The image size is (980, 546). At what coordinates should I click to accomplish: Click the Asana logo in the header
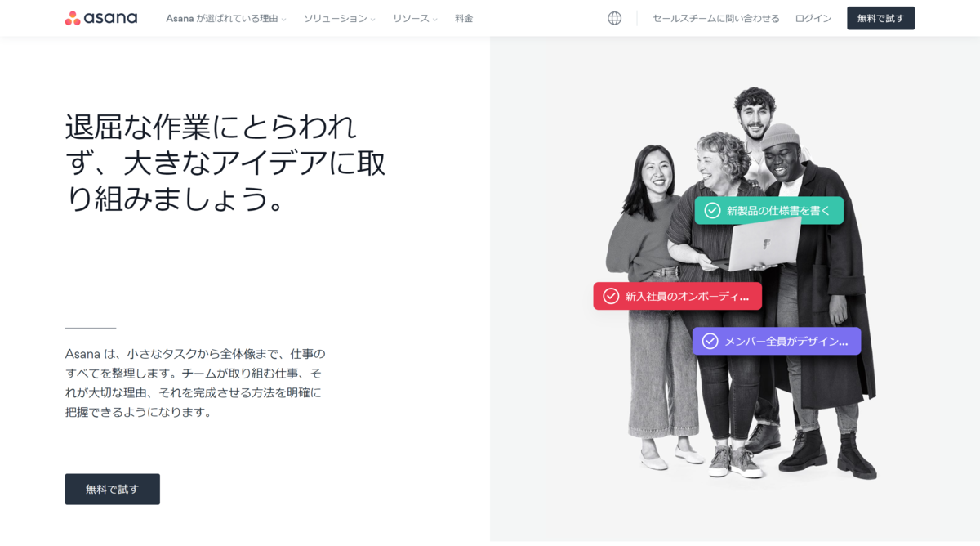pos(101,18)
